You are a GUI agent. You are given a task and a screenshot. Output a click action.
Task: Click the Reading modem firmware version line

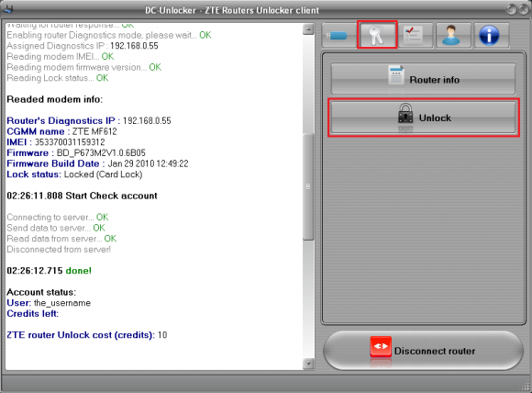pos(83,67)
